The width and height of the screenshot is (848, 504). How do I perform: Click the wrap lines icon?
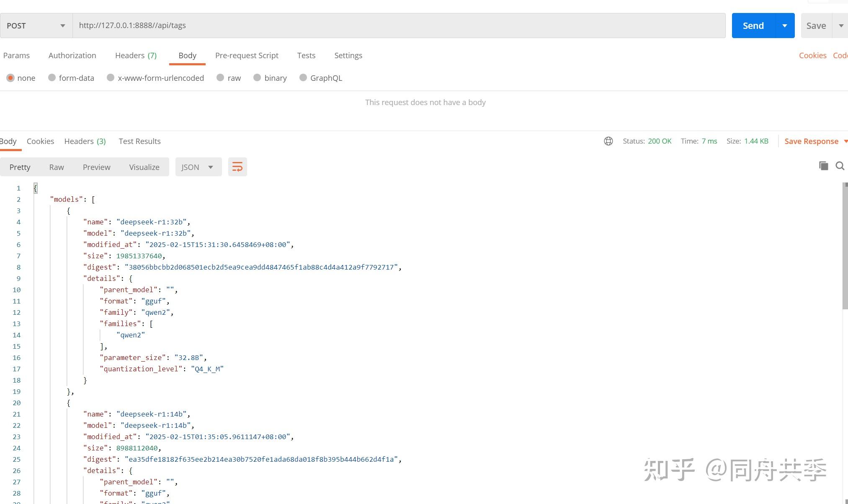click(x=237, y=167)
